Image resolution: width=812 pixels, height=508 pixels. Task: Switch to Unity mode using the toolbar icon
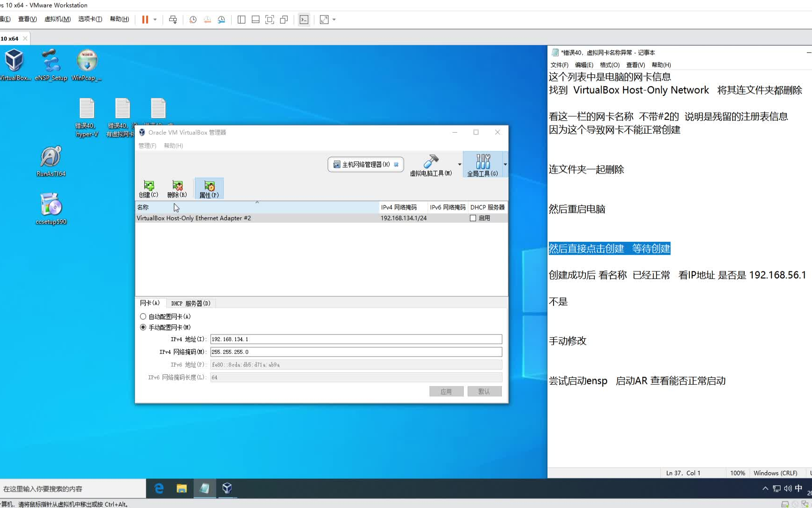(284, 19)
